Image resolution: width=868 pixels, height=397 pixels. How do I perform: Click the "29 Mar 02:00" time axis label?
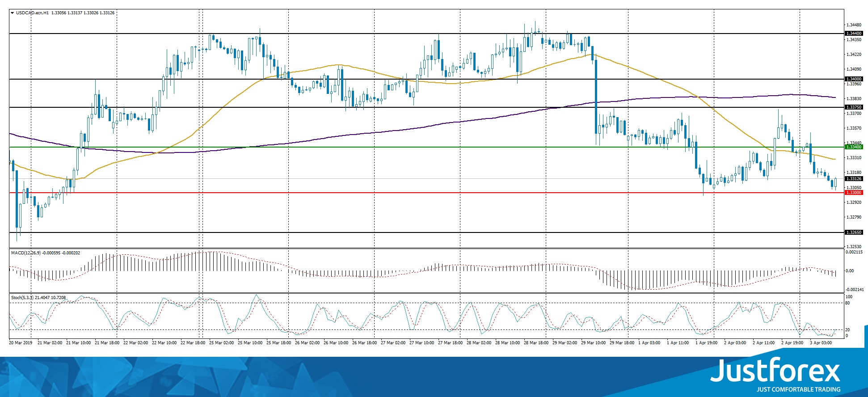565,343
